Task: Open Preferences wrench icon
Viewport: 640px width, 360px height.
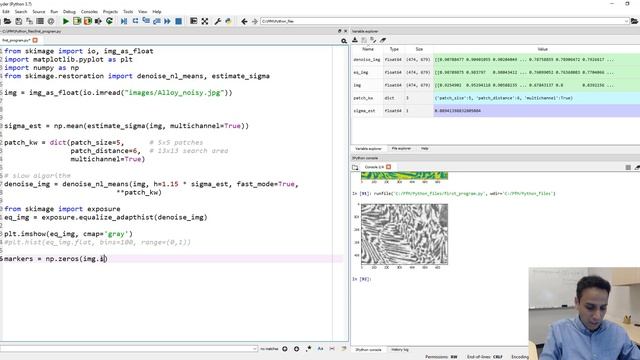Action: (218, 21)
